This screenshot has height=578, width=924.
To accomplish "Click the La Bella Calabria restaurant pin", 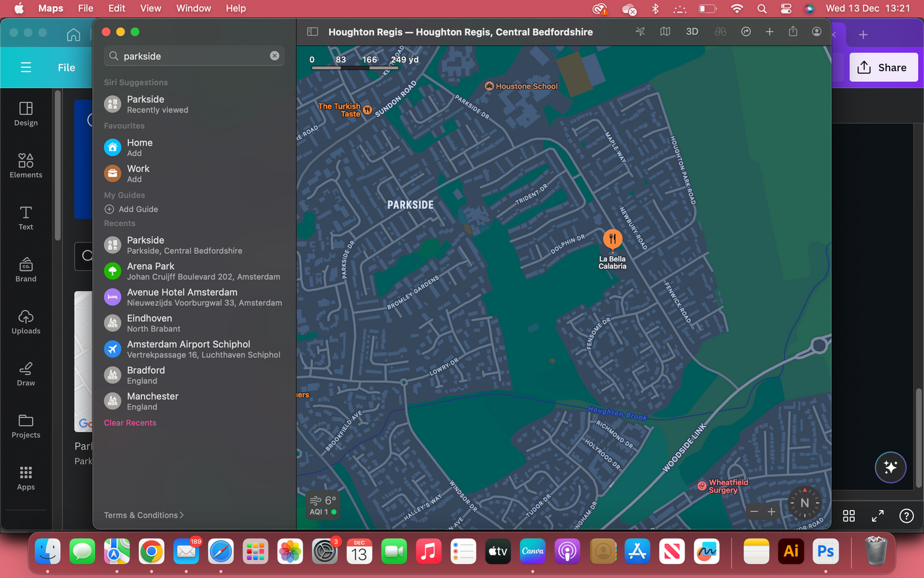I will 612,239.
